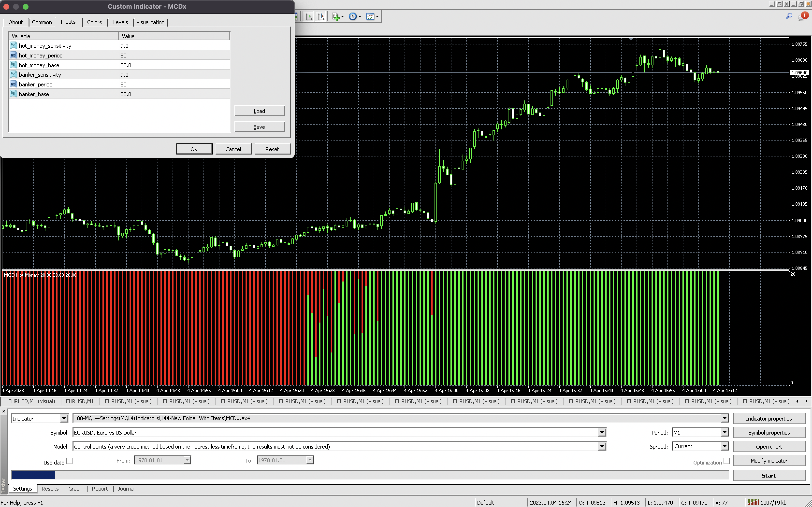The image size is (812, 507).
Task: Select the hot_money_period value cell
Action: coord(174,55)
